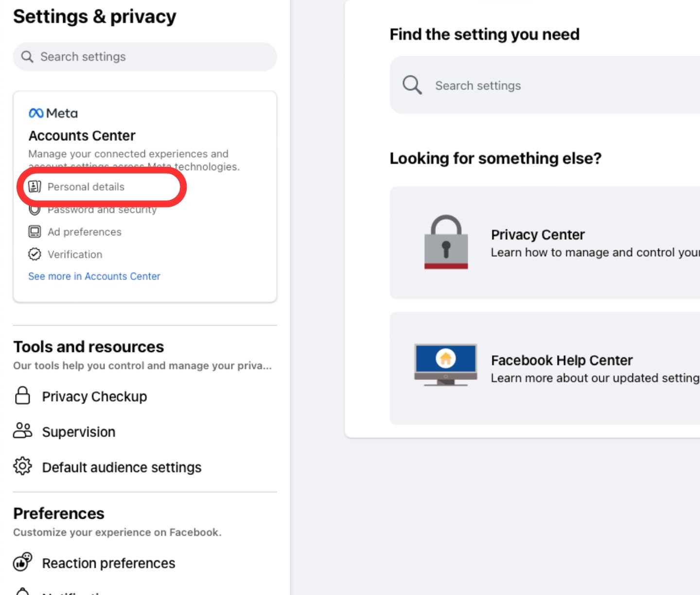Click the Ad preferences monitor icon

tap(35, 232)
